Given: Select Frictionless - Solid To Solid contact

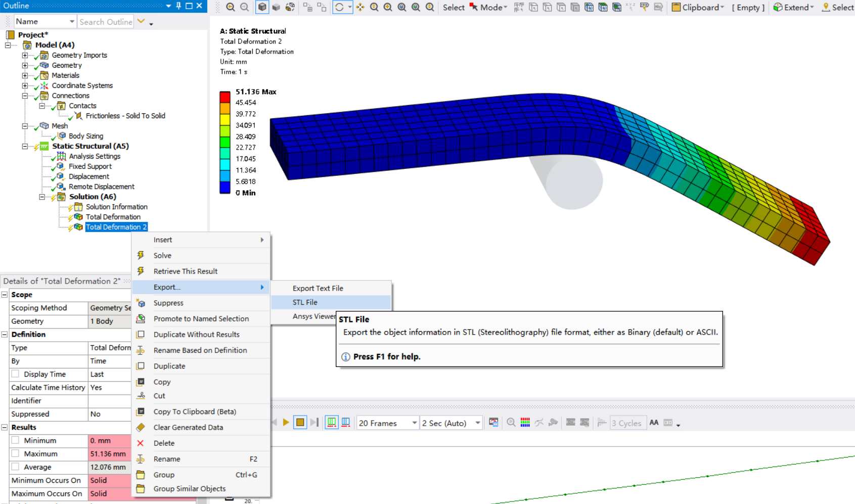Looking at the screenshot, I should click(125, 116).
